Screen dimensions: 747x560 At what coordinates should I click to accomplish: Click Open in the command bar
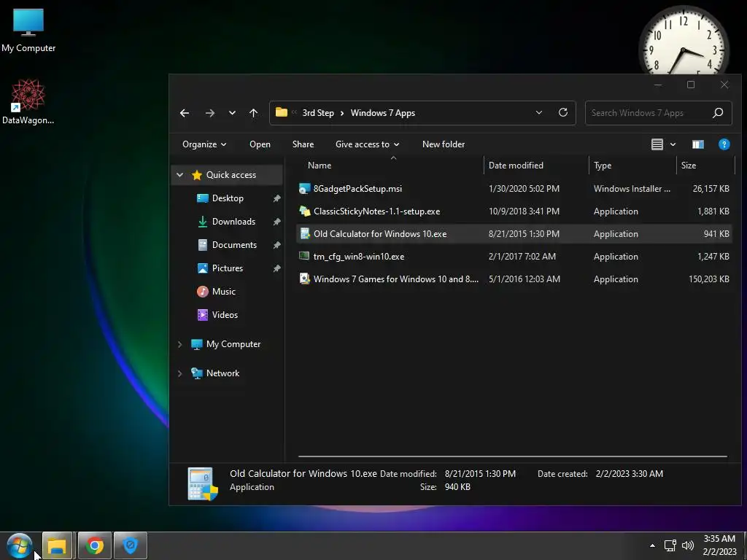tap(260, 144)
